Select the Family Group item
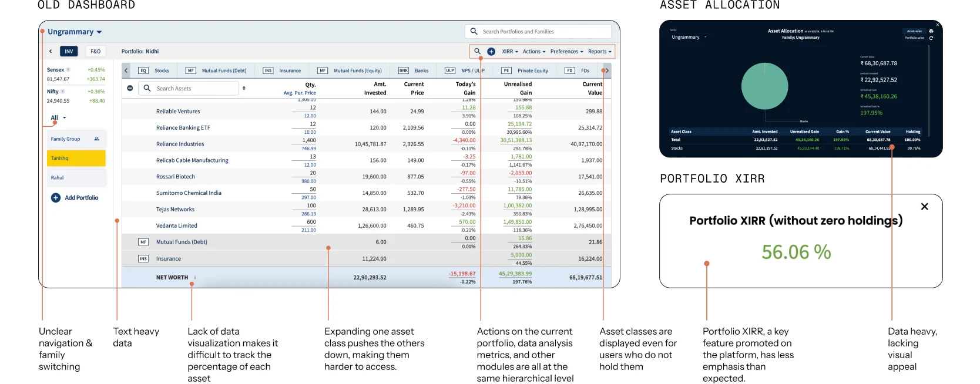Viewport: 980px width, 384px height. click(x=76, y=139)
